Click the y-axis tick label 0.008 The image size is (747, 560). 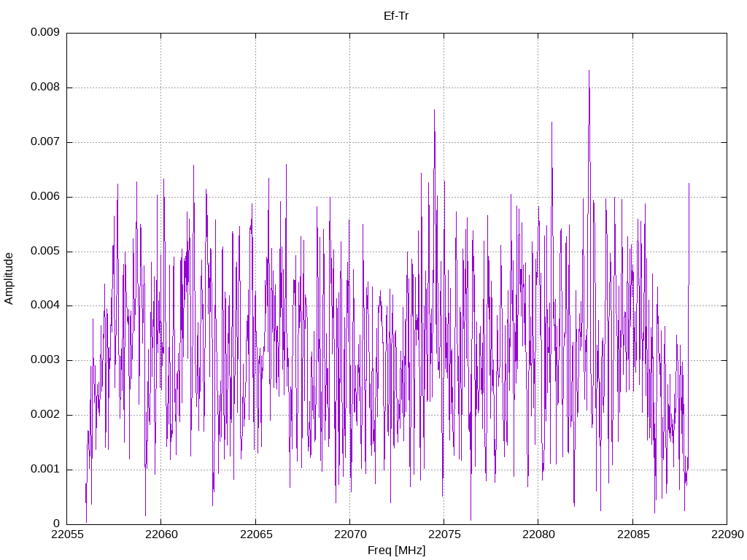(x=45, y=87)
